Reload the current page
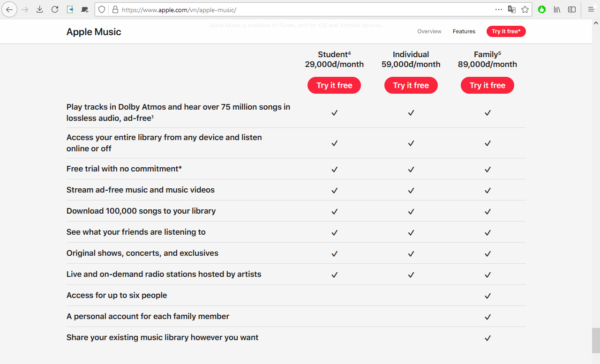Image resolution: width=600 pixels, height=364 pixels. click(x=55, y=9)
